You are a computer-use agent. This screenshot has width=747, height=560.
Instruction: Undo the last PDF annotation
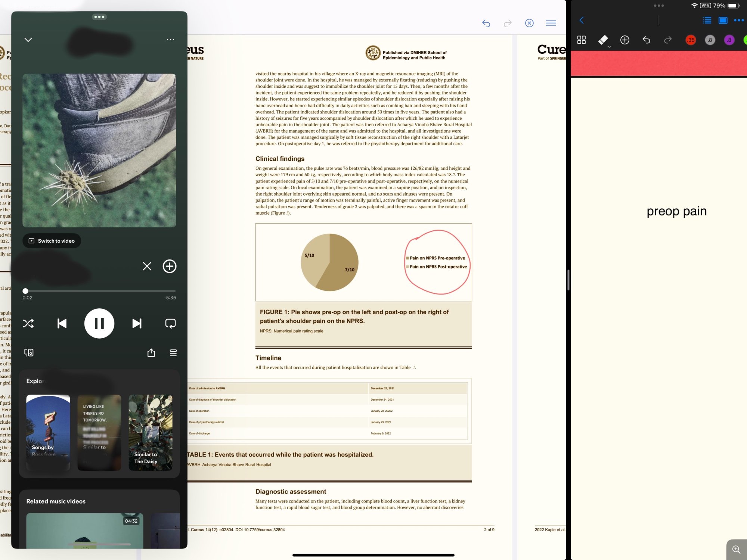click(486, 24)
